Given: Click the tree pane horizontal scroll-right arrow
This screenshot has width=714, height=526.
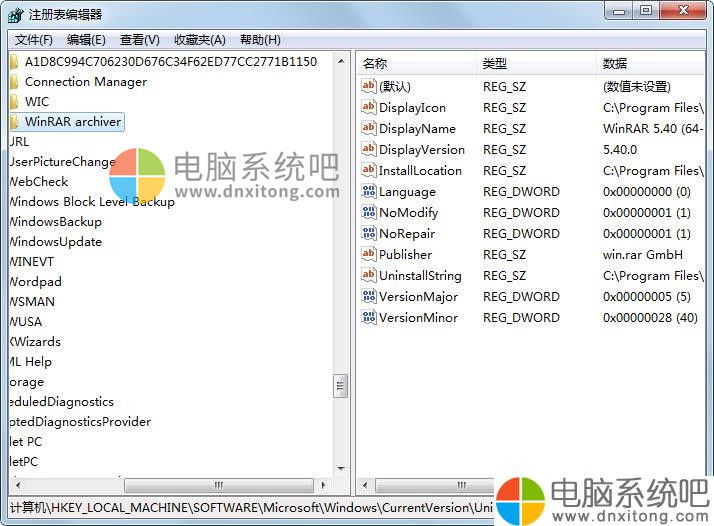Looking at the screenshot, I should click(323, 485).
